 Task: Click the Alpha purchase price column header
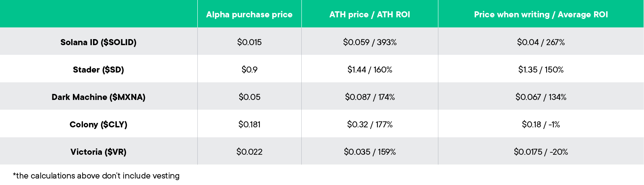(x=249, y=15)
